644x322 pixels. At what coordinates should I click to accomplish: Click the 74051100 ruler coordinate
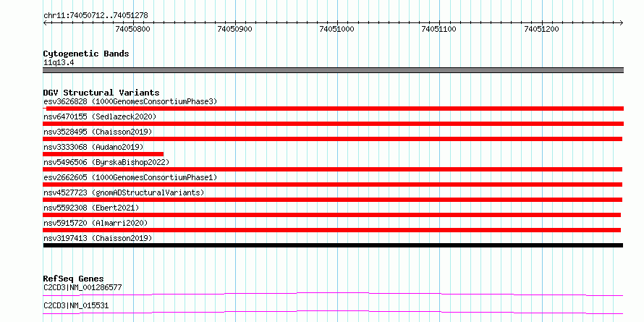click(x=439, y=29)
